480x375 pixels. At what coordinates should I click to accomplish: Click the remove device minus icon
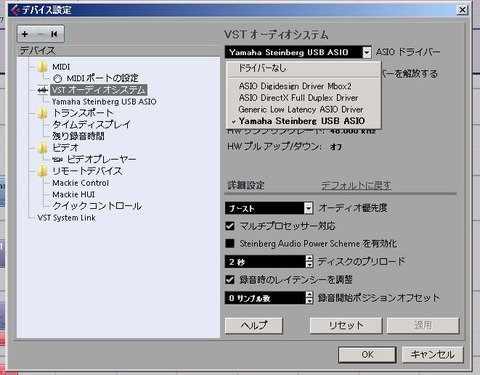click(x=40, y=34)
